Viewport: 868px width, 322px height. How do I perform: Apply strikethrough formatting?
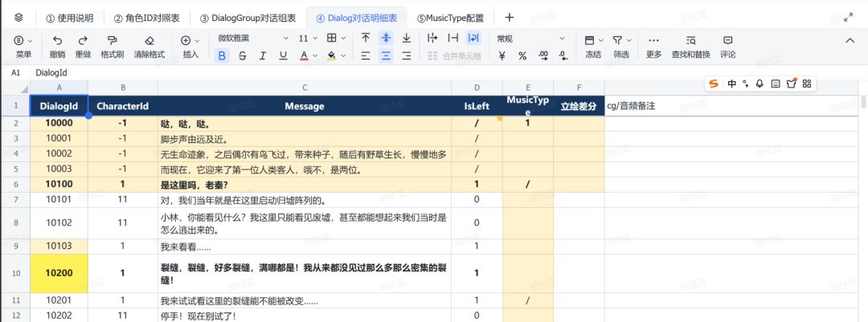point(242,55)
